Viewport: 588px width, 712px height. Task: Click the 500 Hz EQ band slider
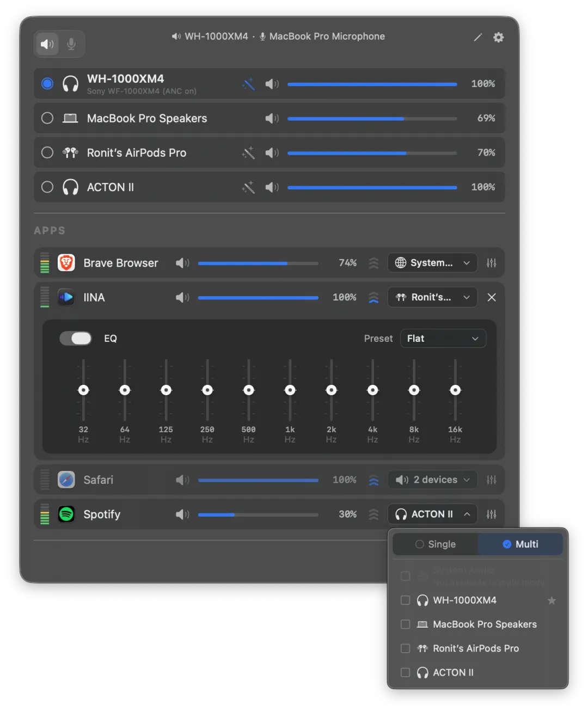249,390
